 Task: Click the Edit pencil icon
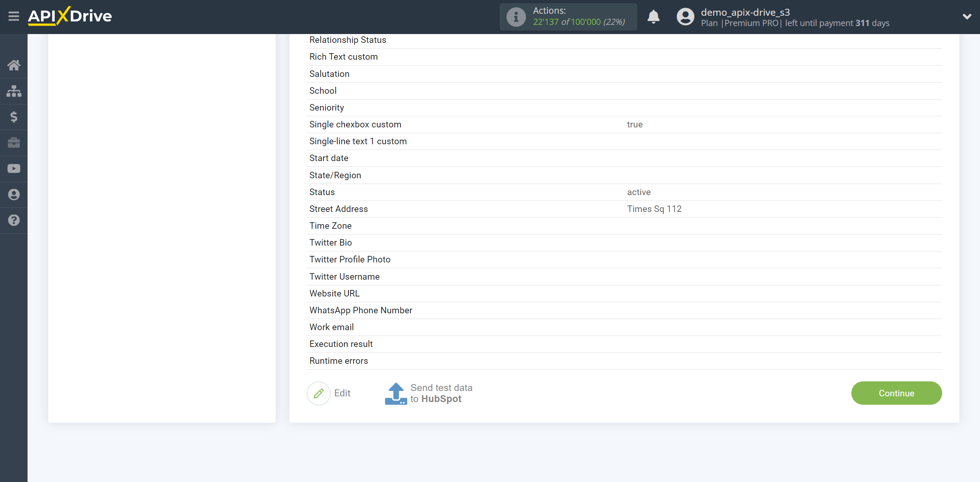coord(318,393)
